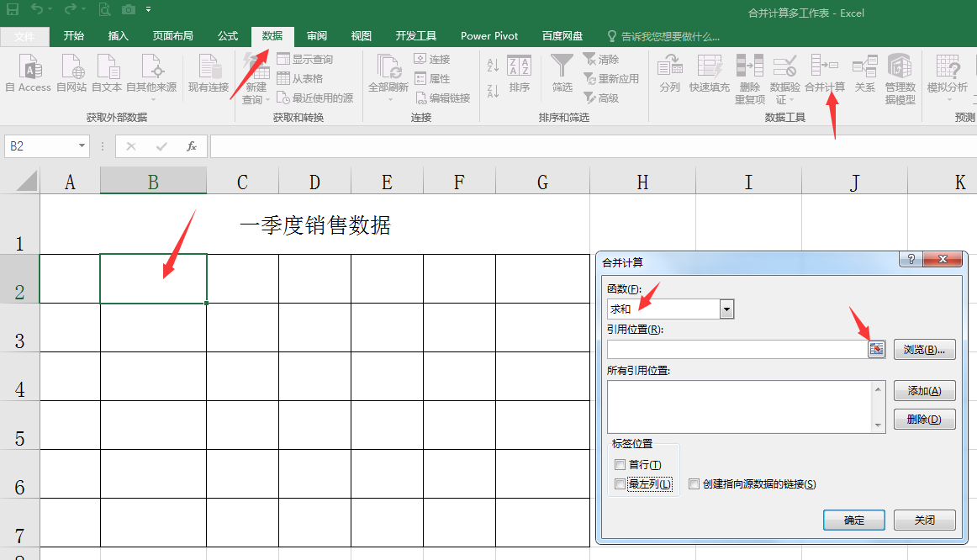Image resolution: width=977 pixels, height=560 pixels.
Task: Click 添加(A) add button
Action: tap(924, 390)
